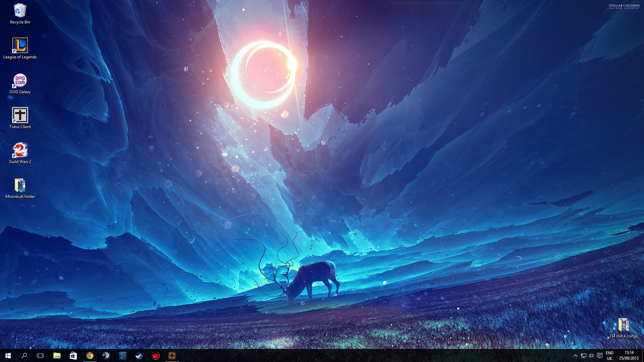Select the Tukui Client shortcut
The height and width of the screenshot is (362, 644).
[20, 118]
